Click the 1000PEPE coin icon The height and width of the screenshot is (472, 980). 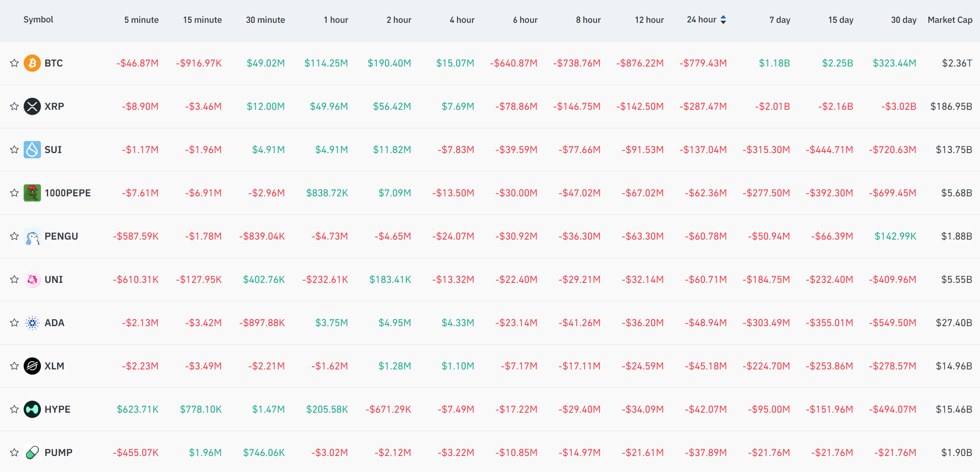point(32,193)
